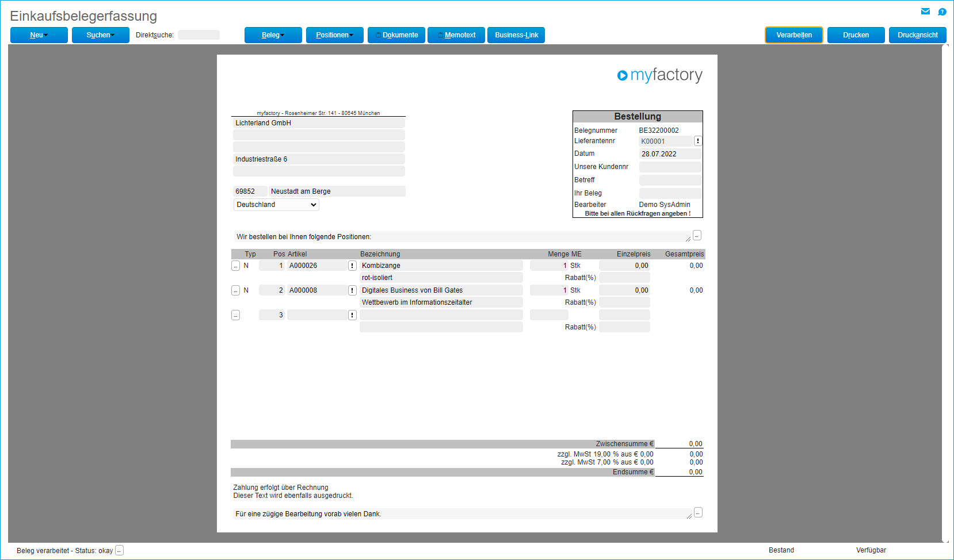The width and height of the screenshot is (954, 560).
Task: Click the Einzelpreis field for article A000008
Action: coord(624,290)
